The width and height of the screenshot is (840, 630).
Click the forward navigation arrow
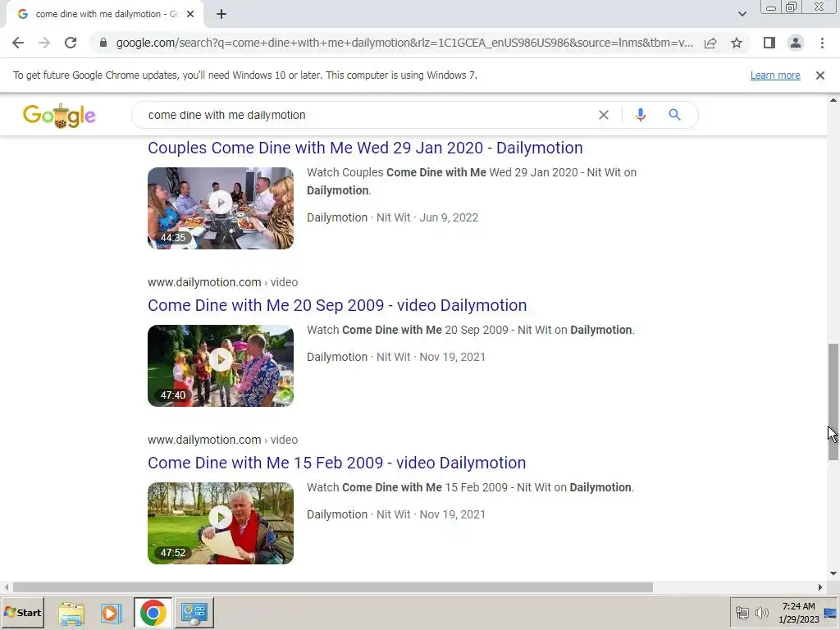tap(44, 43)
